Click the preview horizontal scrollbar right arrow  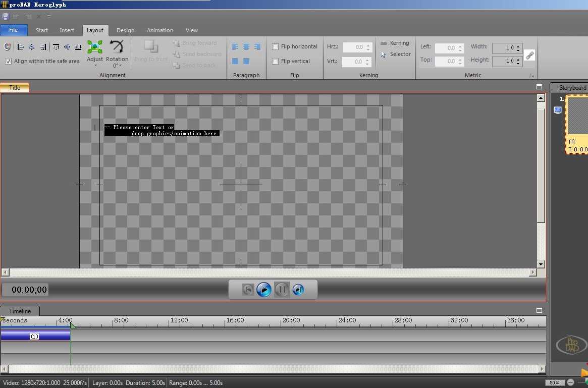point(533,272)
